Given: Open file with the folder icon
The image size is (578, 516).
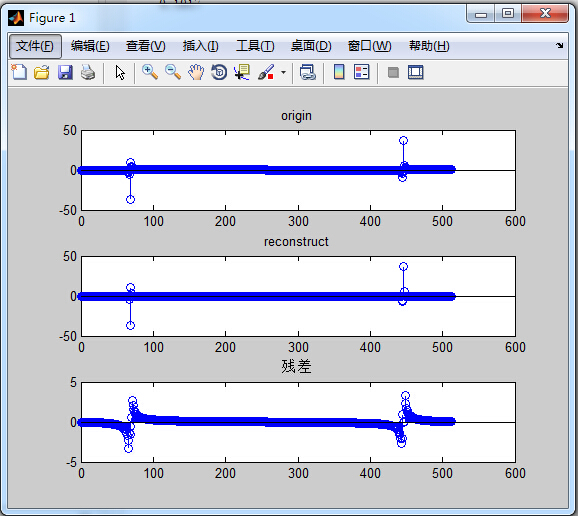Looking at the screenshot, I should [x=42, y=72].
